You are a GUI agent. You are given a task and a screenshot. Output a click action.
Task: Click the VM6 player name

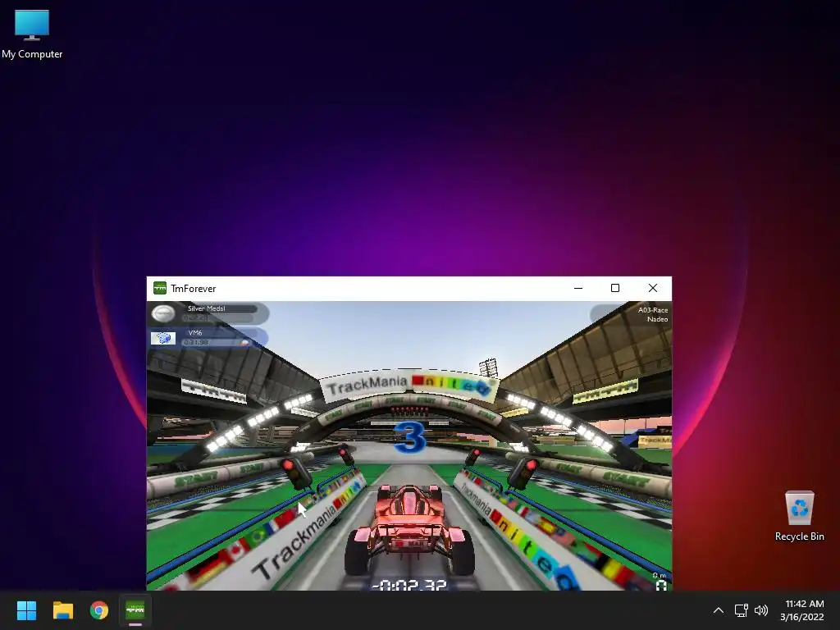[195, 333]
